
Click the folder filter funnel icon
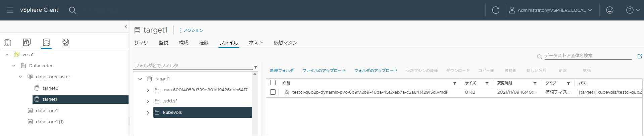(x=255, y=67)
